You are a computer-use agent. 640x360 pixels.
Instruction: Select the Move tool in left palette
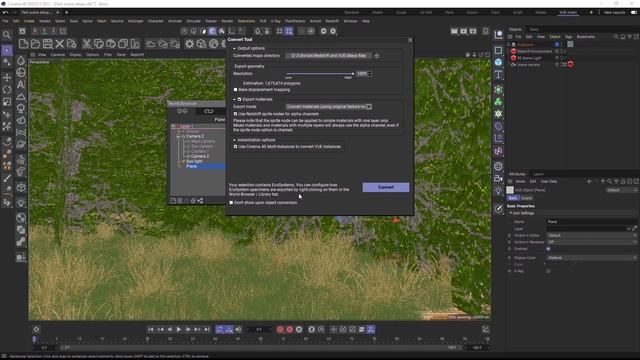pyautogui.click(x=7, y=78)
